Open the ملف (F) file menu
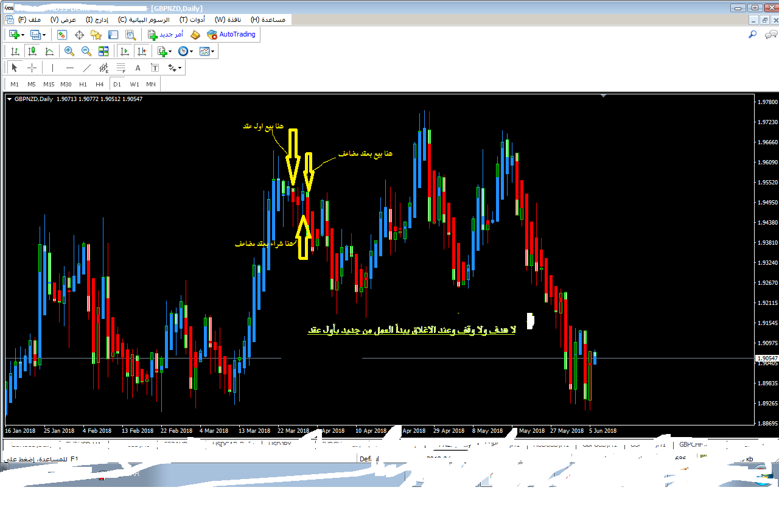The height and width of the screenshot is (532, 779). click(29, 19)
